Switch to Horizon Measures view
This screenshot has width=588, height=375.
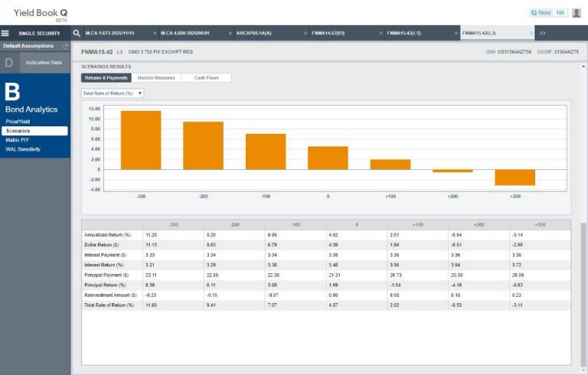(156, 77)
